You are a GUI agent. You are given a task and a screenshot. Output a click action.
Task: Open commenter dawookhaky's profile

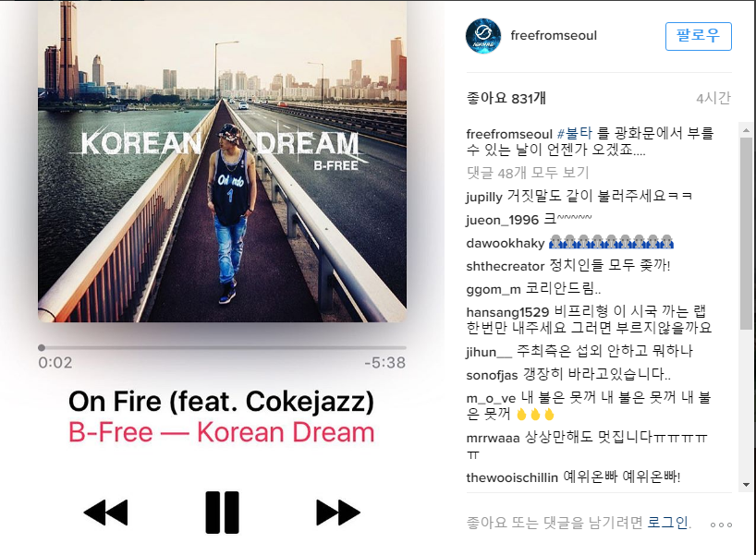click(x=506, y=243)
